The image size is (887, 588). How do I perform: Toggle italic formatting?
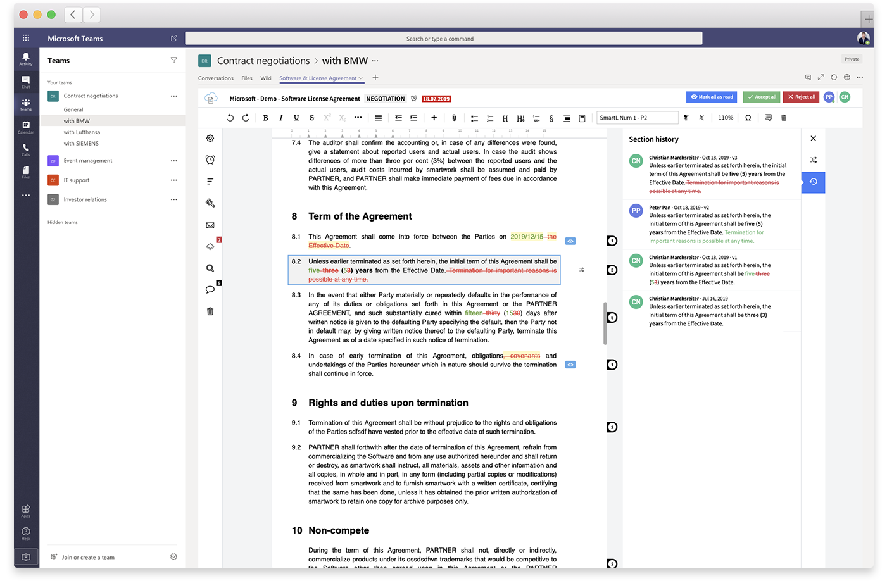click(x=281, y=118)
